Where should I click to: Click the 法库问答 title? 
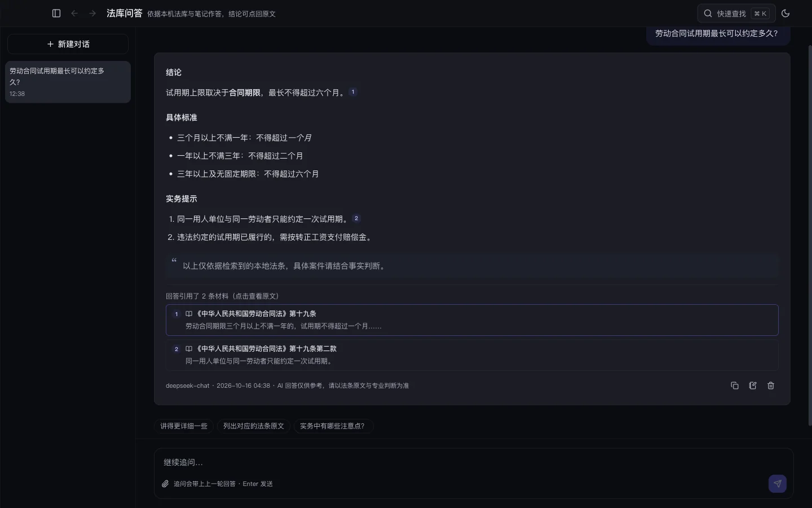tap(125, 13)
